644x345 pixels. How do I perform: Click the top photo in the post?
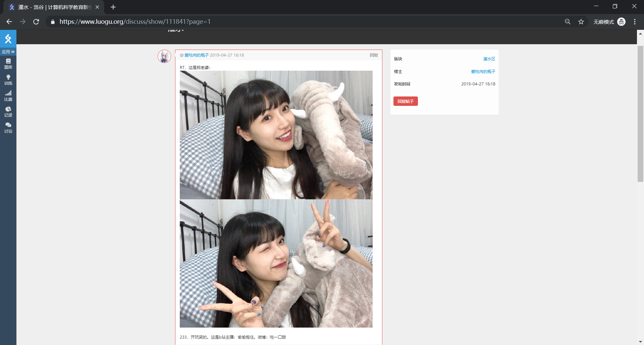[276, 135]
